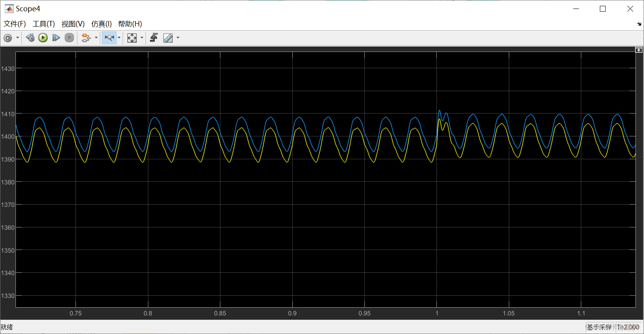Click the 1390 y-axis tick label

[x=8, y=159]
